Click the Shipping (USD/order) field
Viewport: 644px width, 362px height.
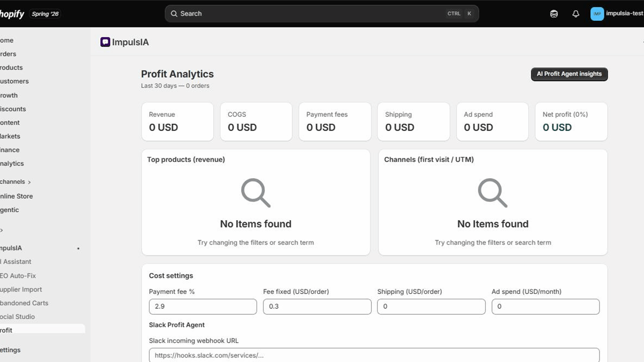[x=431, y=306]
